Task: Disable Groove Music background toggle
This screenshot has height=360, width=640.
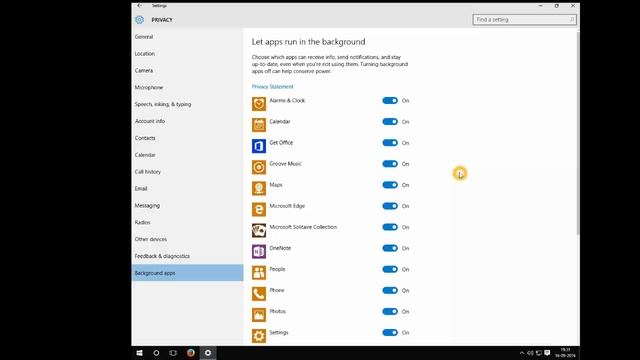Action: (390, 164)
